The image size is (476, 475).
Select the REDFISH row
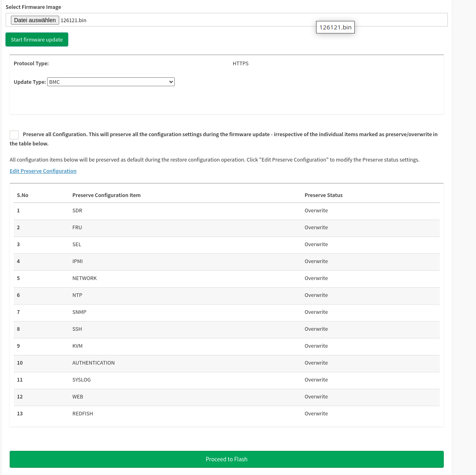(226, 414)
